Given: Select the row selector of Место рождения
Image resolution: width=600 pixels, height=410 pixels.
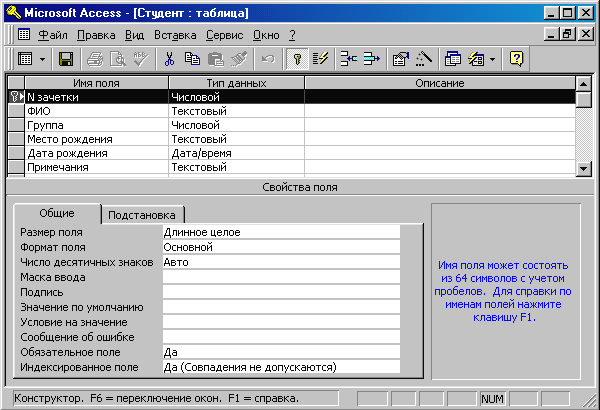Looking at the screenshot, I should (16, 139).
